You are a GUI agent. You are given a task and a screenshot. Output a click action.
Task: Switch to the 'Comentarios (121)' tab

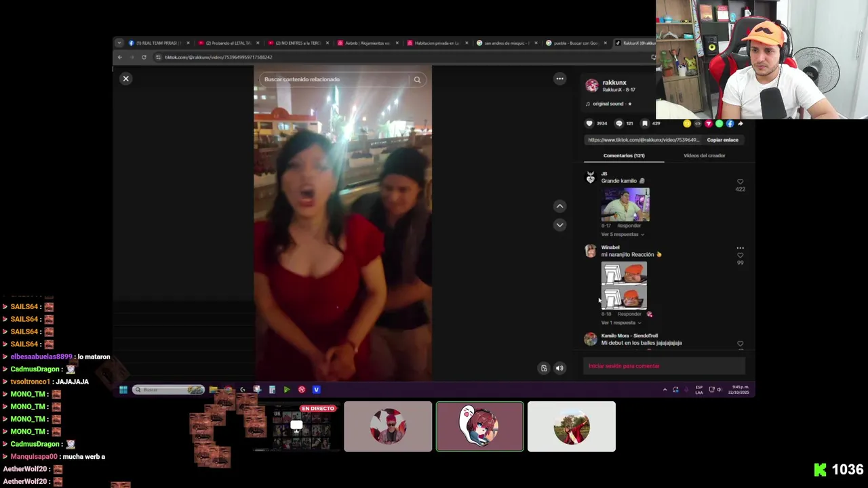(x=624, y=155)
